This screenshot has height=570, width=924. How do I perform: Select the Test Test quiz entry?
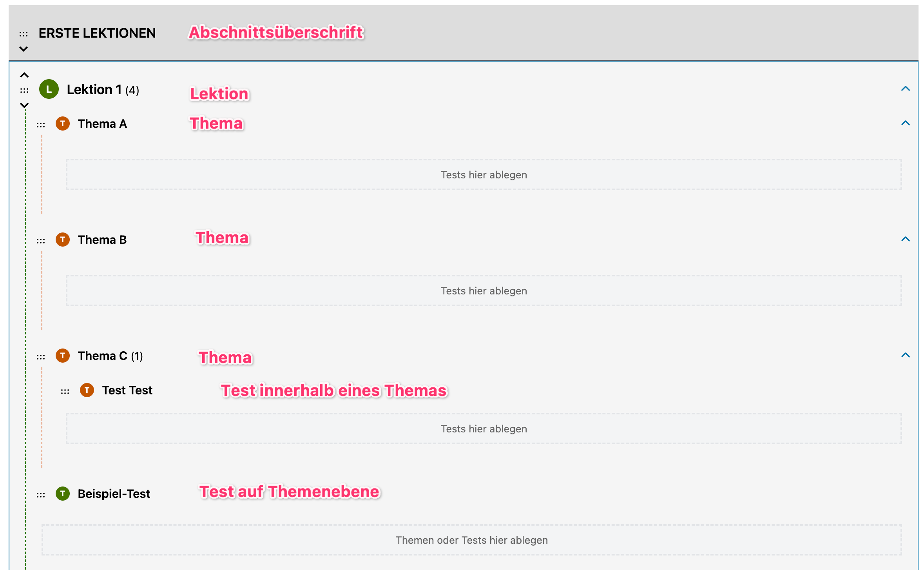pos(127,390)
